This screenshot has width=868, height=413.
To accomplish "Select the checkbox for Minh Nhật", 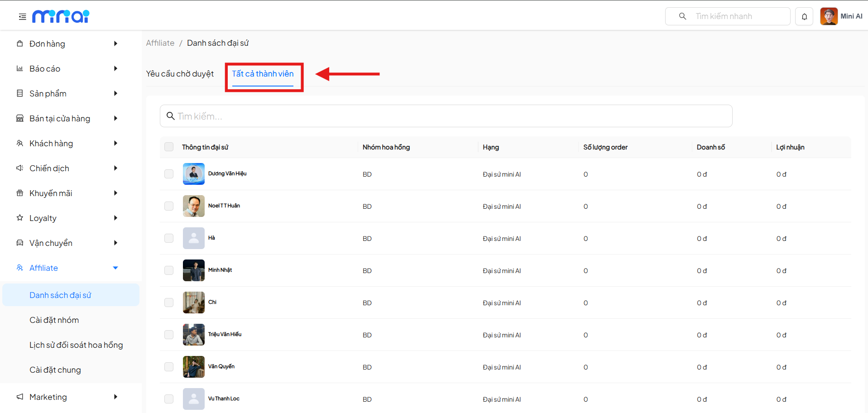I will [169, 270].
